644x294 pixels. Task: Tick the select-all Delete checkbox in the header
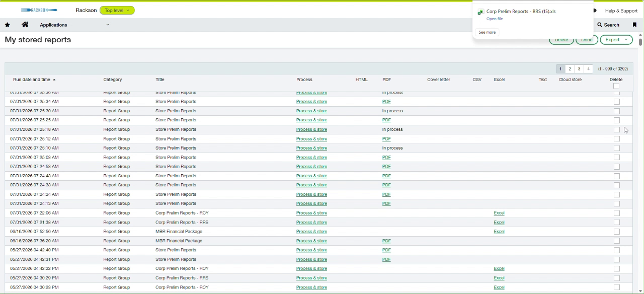coord(616,86)
